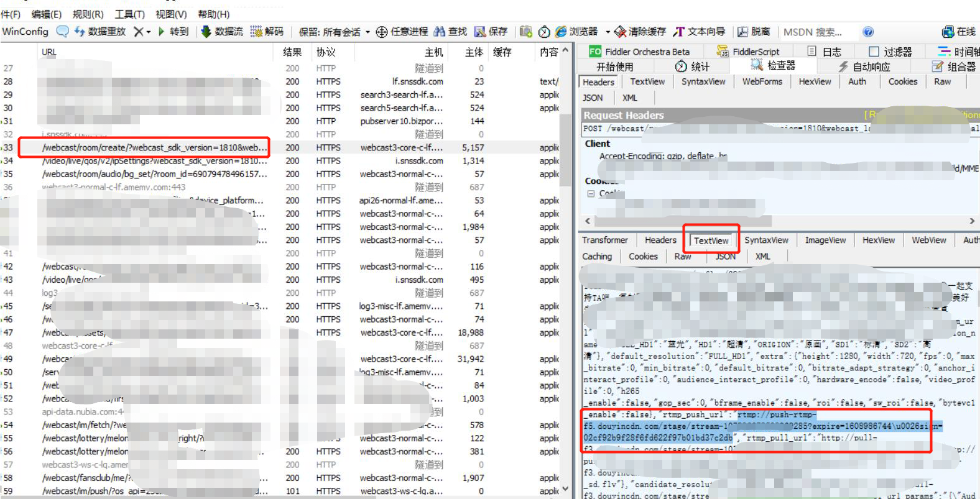The height and width of the screenshot is (499, 980).
Task: Open the 自动响应 AutoResponder tab
Action: click(864, 66)
